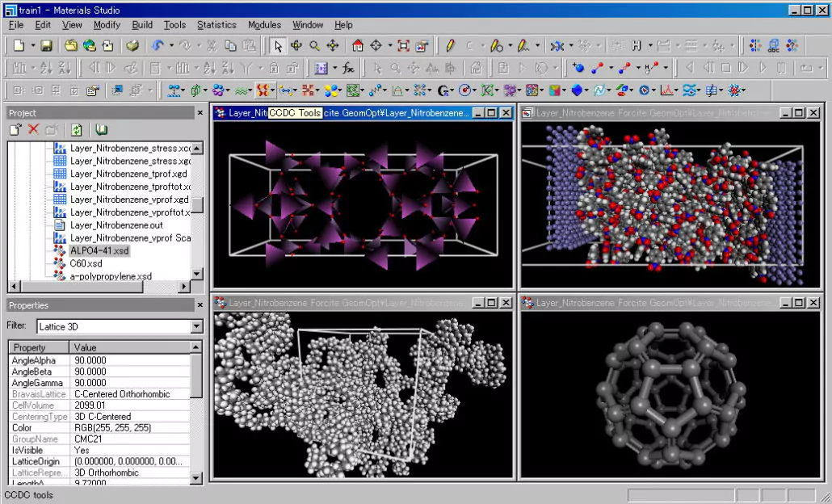This screenshot has height=504, width=832.
Task: Select the pencil Sketch Atom tool
Action: 450,46
